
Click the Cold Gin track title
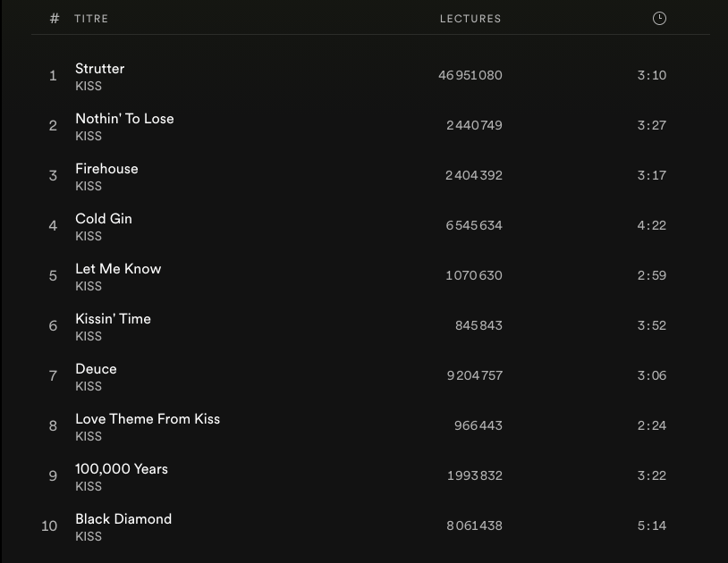104,219
